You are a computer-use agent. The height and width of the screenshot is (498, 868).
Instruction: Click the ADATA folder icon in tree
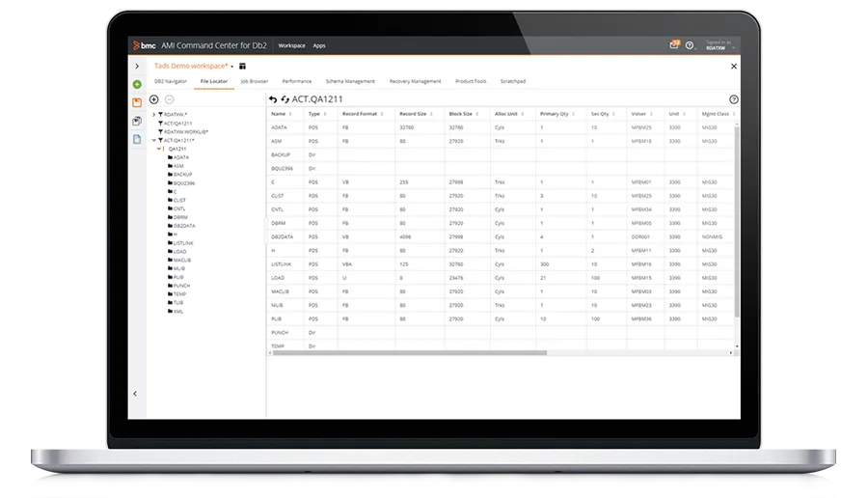171,157
